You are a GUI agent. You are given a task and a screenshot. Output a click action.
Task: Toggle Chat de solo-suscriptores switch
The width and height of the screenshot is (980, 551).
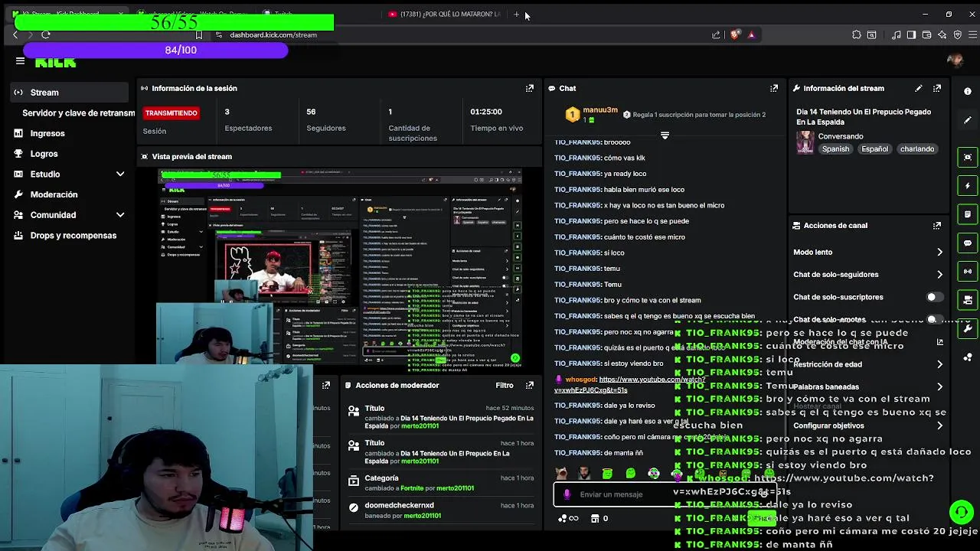point(935,297)
